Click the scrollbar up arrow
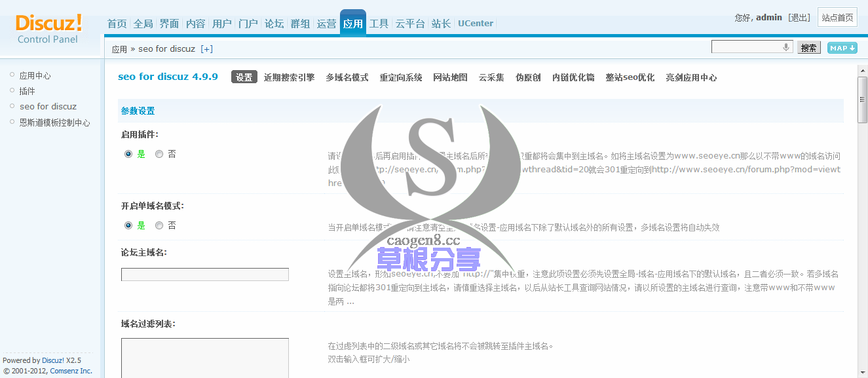Image resolution: width=868 pixels, height=378 pixels. tap(862, 71)
